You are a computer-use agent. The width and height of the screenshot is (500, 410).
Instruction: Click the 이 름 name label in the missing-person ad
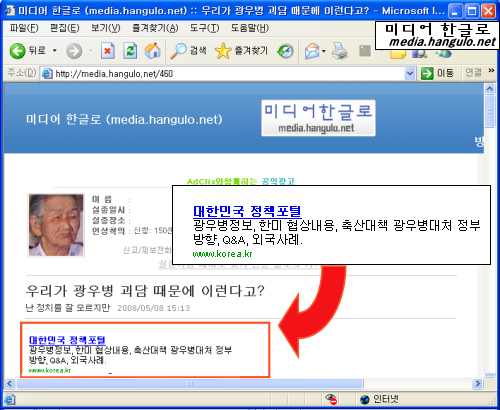pyautogui.click(x=102, y=199)
